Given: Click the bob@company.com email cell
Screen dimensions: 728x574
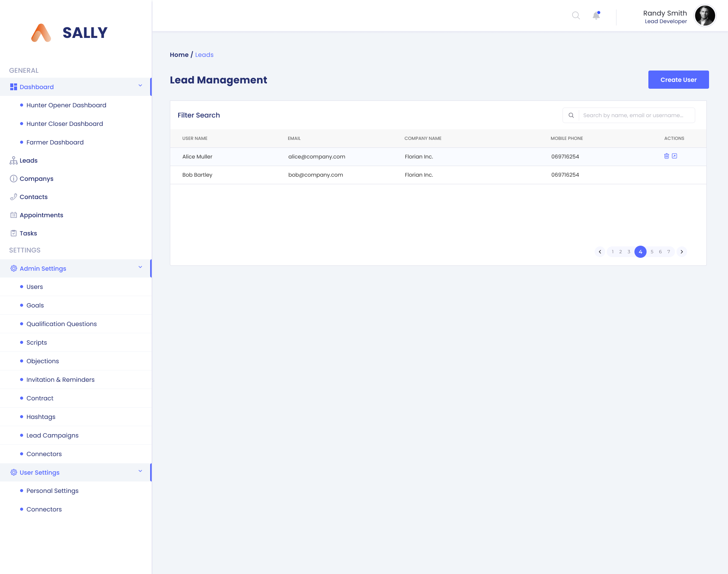Looking at the screenshot, I should [x=315, y=175].
